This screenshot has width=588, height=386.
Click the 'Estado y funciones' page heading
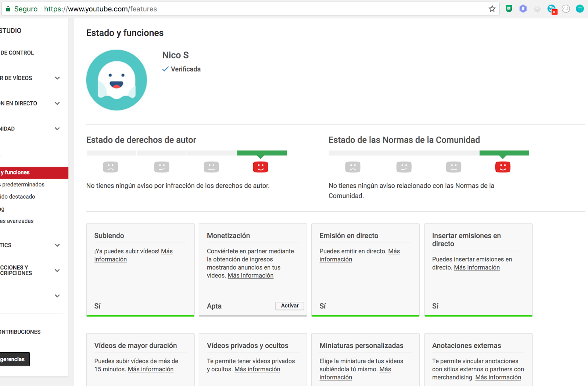pos(125,33)
